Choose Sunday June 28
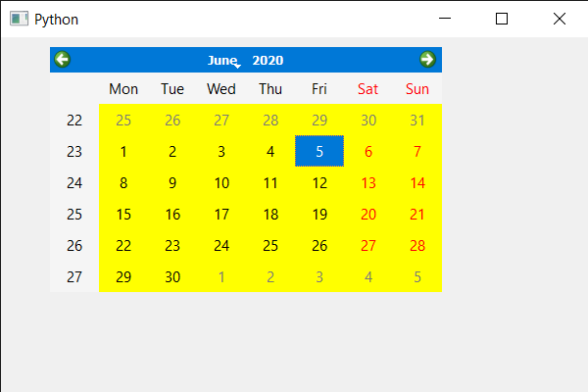This screenshot has height=392, width=588. (417, 245)
